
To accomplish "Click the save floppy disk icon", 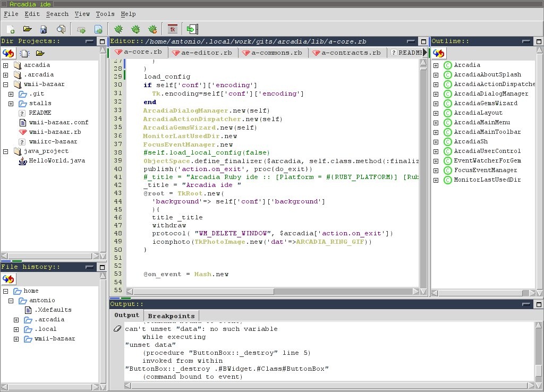I will pos(44,29).
